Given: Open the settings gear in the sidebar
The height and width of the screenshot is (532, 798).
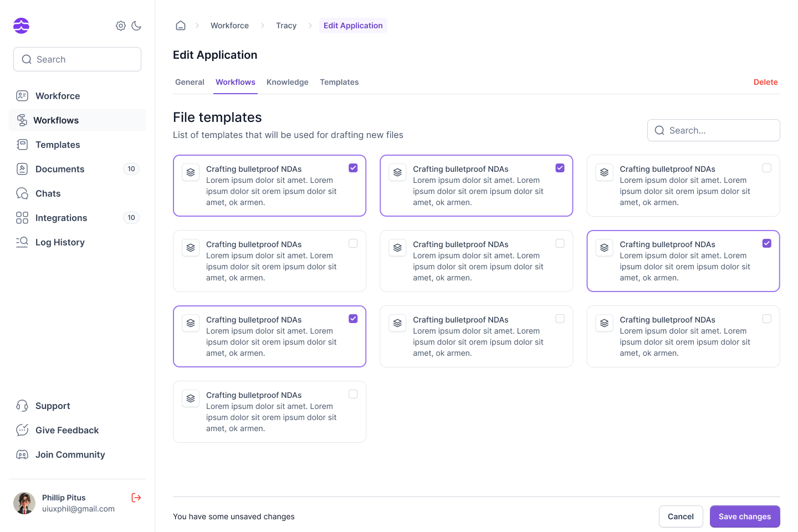Looking at the screenshot, I should click(120, 25).
